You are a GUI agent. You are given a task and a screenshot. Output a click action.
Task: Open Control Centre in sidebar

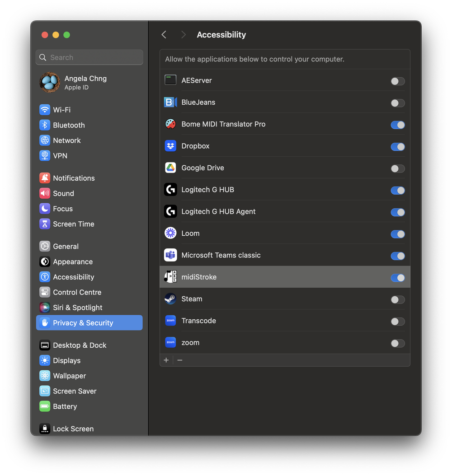89,292
